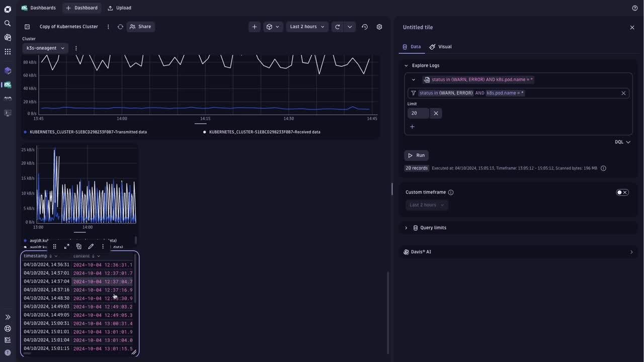This screenshot has width=644, height=362.
Task: Open the disabled Last 2 hours custom dropdown
Action: point(427,205)
